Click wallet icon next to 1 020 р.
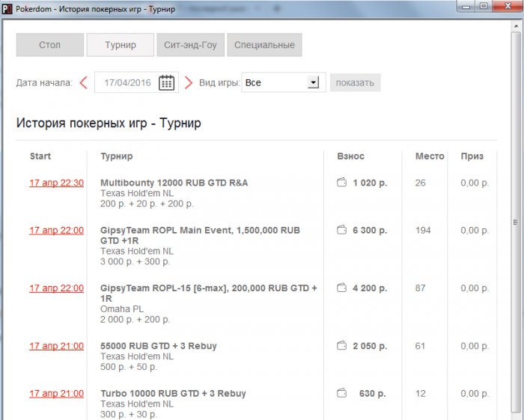524x420 pixels. (x=341, y=183)
